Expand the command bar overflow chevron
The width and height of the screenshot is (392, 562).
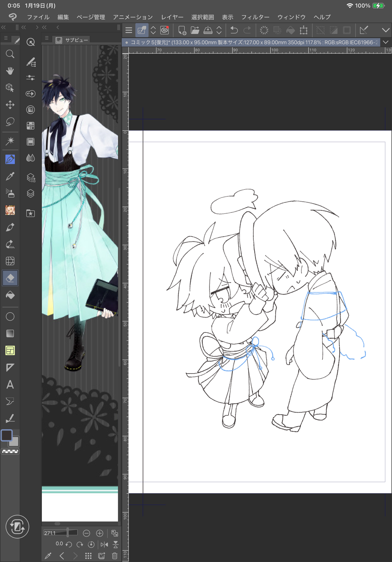[x=386, y=30]
